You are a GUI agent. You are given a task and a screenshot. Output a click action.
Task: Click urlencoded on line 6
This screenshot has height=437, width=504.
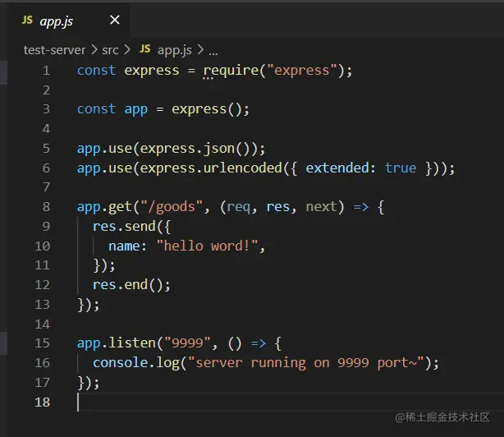coord(243,168)
